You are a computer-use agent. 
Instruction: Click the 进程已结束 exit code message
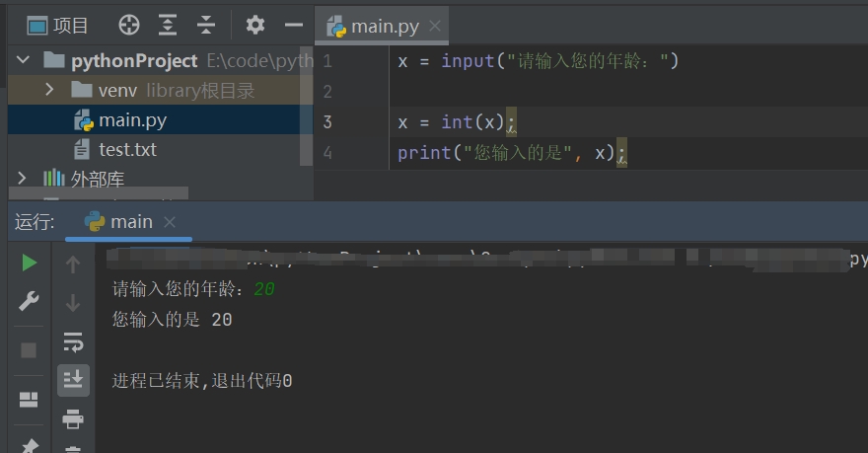coord(202,380)
